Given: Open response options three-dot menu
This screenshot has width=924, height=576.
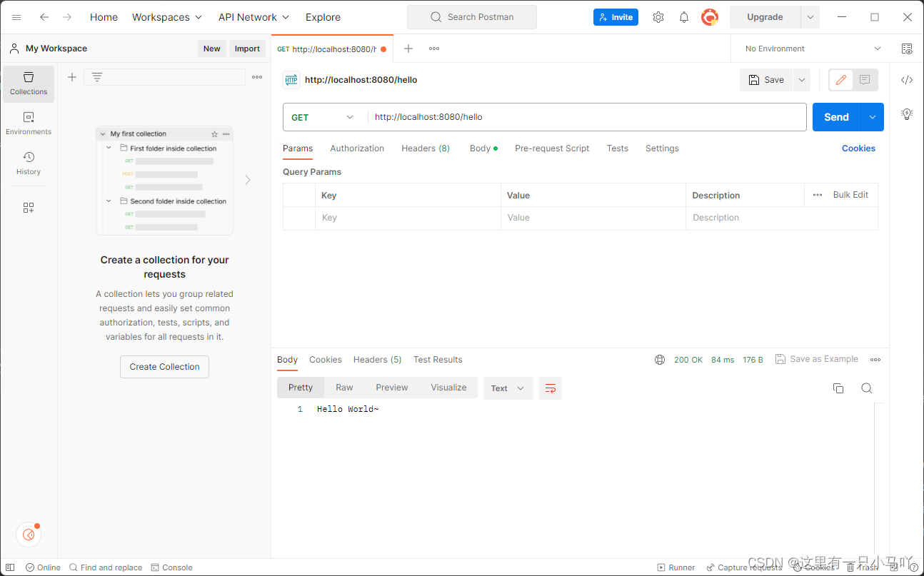Looking at the screenshot, I should coord(875,360).
